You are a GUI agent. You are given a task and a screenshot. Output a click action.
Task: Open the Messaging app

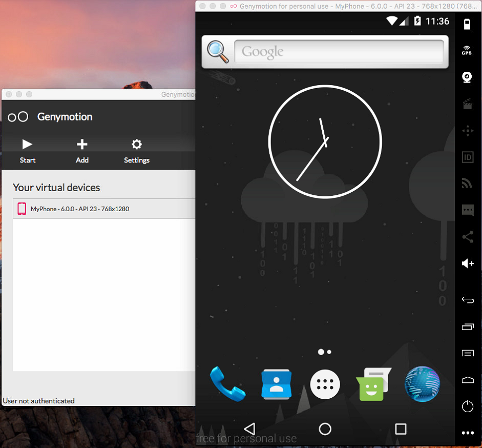point(373,384)
